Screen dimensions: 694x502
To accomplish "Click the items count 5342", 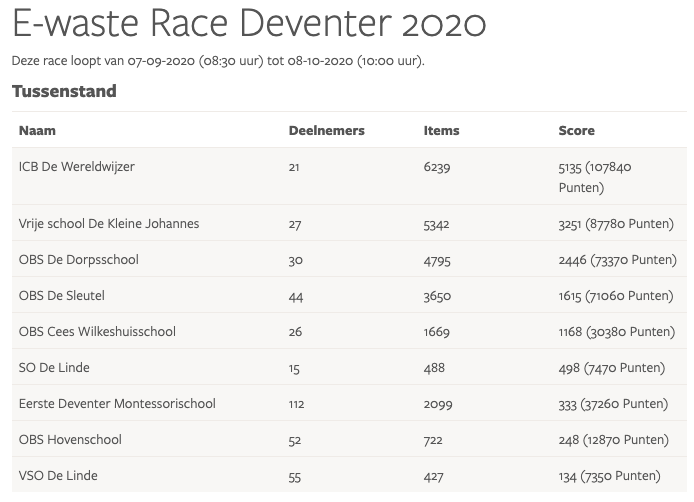I will click(x=437, y=224).
